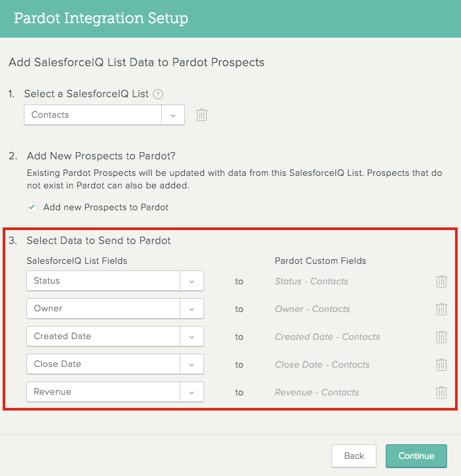The image size is (461, 476).
Task: Delete the Close Date mapping row
Action: click(x=441, y=364)
